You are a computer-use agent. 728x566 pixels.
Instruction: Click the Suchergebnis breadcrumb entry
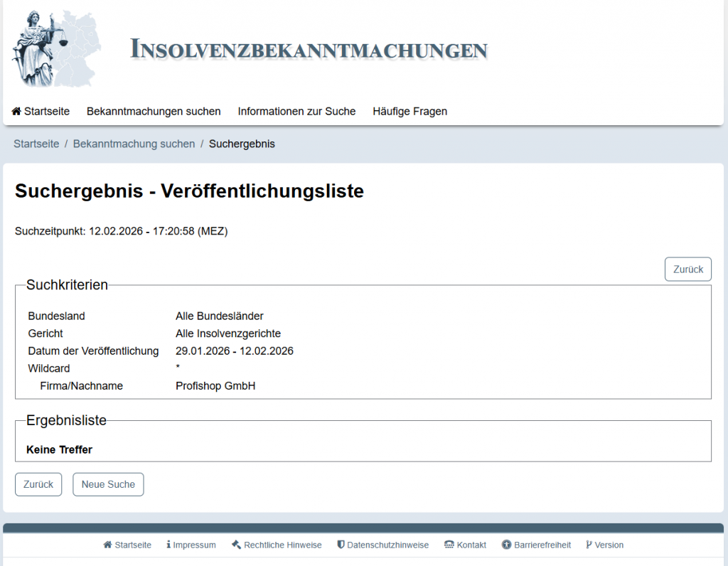point(242,144)
